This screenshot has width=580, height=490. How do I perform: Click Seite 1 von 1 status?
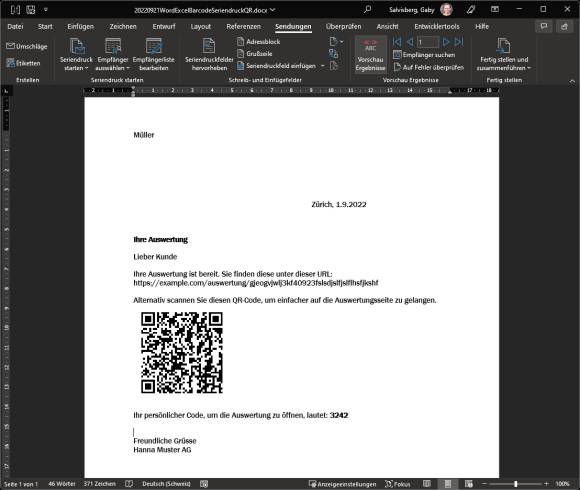pos(21,484)
